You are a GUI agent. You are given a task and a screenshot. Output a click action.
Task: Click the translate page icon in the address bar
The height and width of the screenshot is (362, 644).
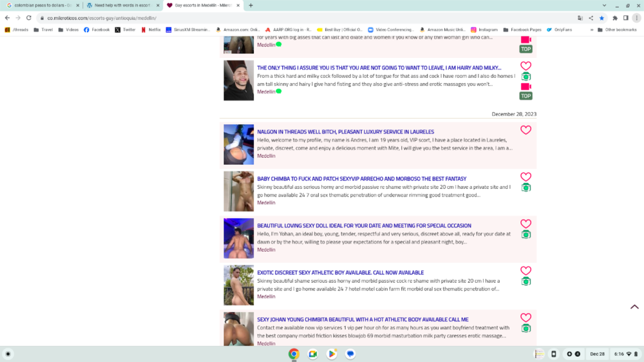tap(580, 18)
